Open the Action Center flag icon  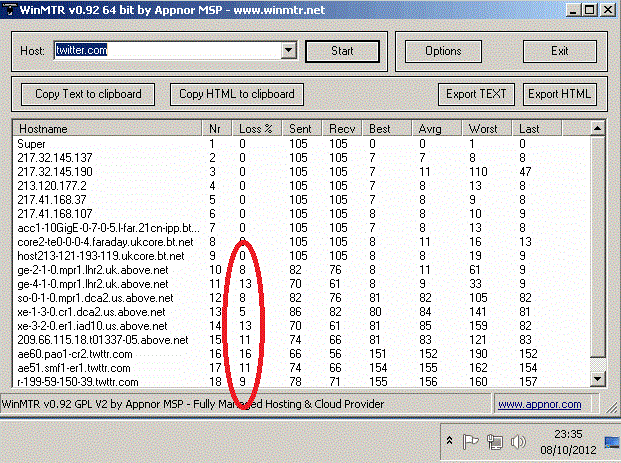coord(470,442)
